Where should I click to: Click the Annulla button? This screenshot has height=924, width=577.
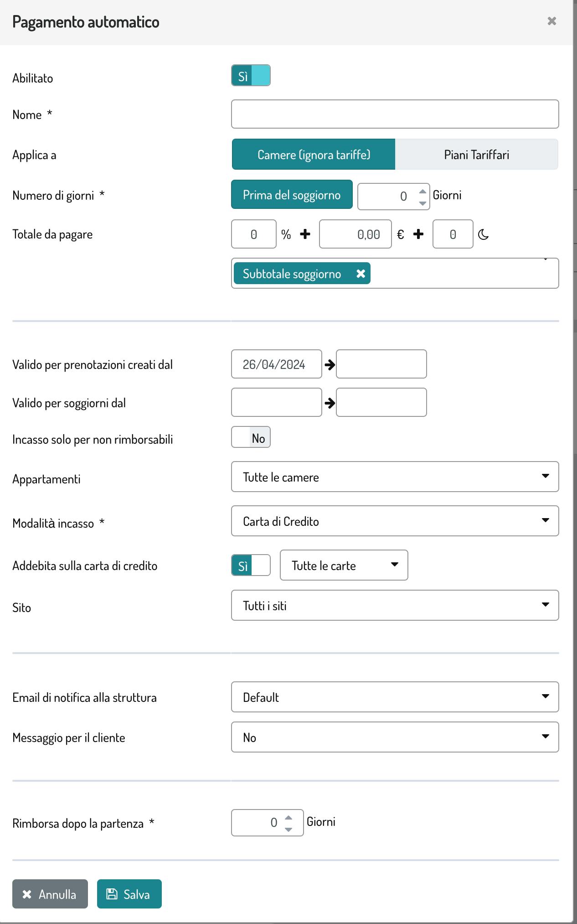50,894
